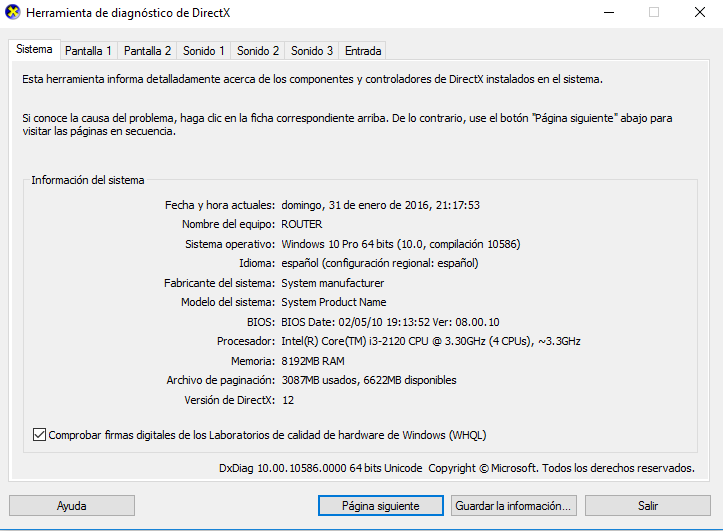Click the Información del sistema group label
Viewport: 723px width, 531px height.
click(88, 180)
